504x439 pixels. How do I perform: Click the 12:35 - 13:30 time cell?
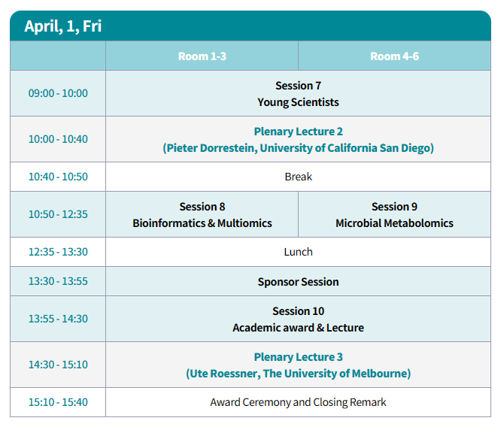click(58, 252)
